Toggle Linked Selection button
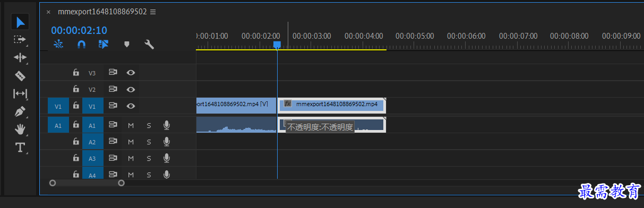The height and width of the screenshot is (208, 644). click(104, 45)
